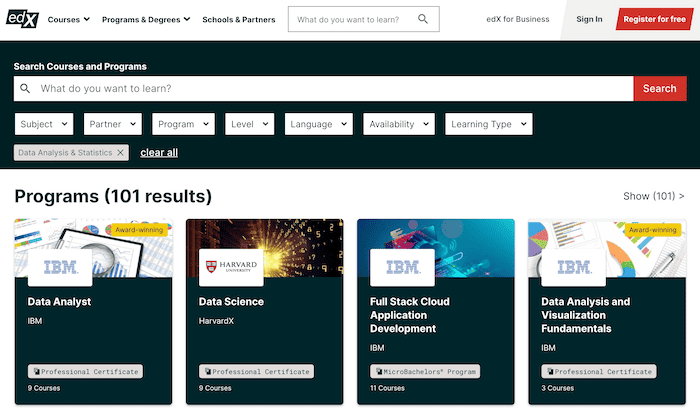Image resolution: width=700 pixels, height=410 pixels.
Task: Click Programs (101 results) heading
Action: tap(113, 197)
